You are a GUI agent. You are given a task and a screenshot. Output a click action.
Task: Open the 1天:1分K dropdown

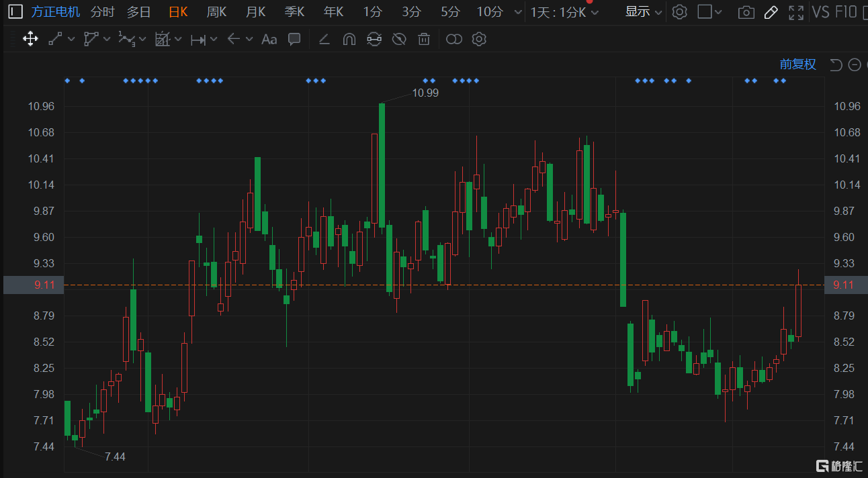tap(564, 12)
